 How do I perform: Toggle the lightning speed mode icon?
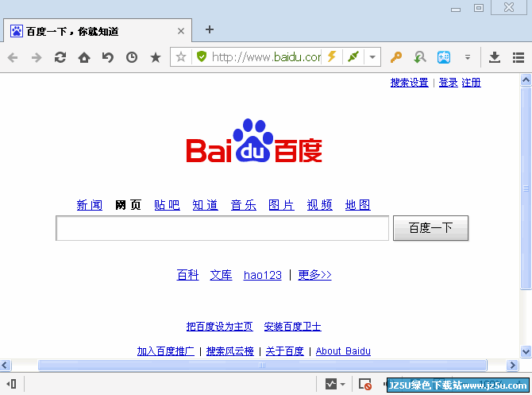[x=332, y=56]
